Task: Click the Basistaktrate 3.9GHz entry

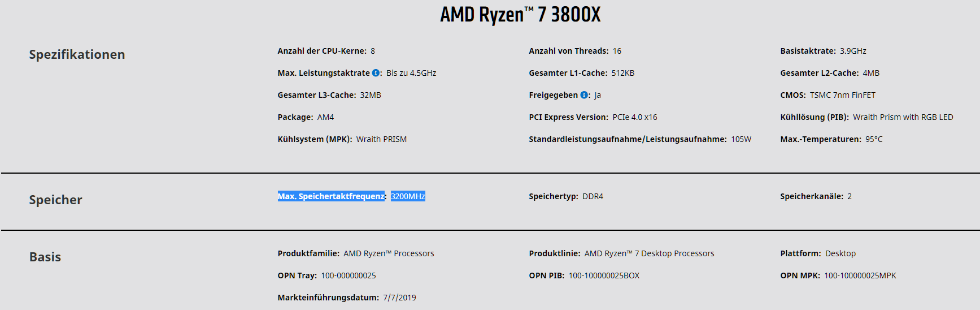Action: coord(823,51)
